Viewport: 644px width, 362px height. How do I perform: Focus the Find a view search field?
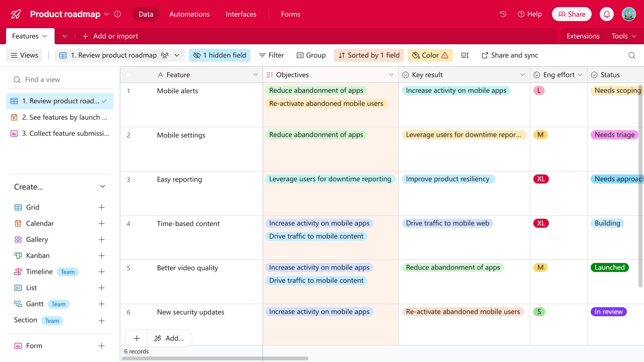coord(60,80)
